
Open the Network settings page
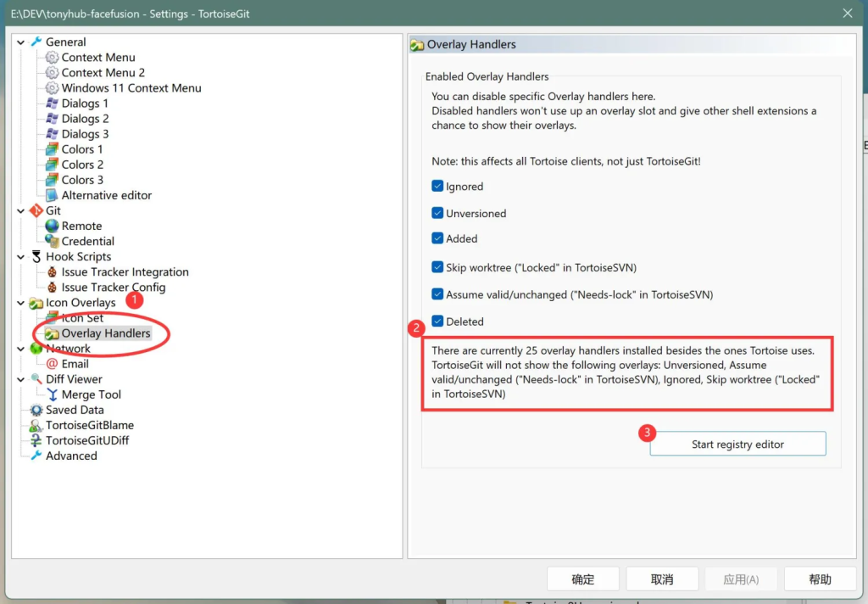coord(68,349)
